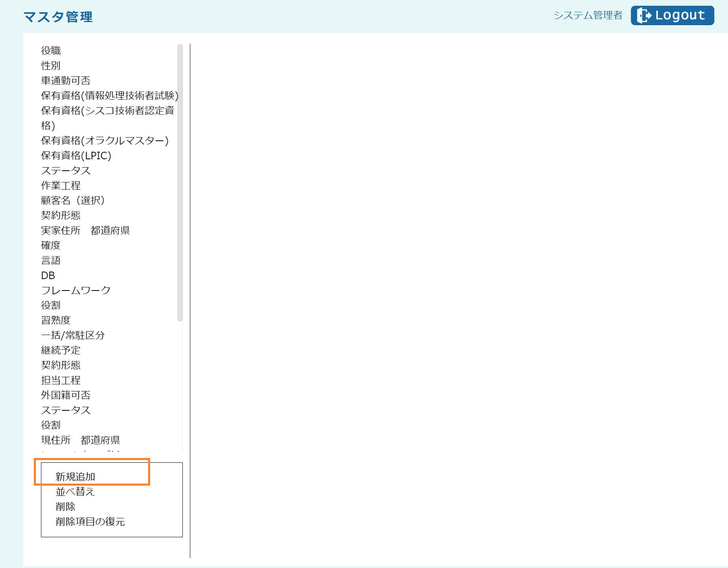This screenshot has height=568, width=728.
Task: Open the 実家住所 都道府県 entry
Action: 85,230
